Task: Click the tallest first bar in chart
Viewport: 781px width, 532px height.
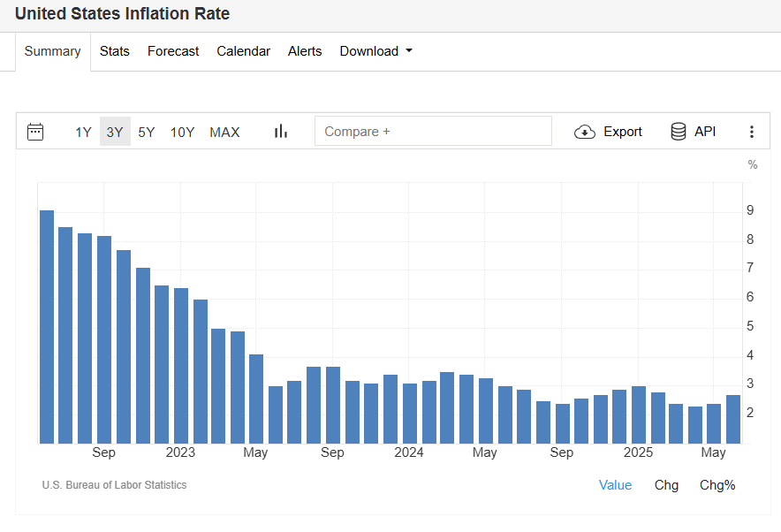Action: tap(47, 327)
